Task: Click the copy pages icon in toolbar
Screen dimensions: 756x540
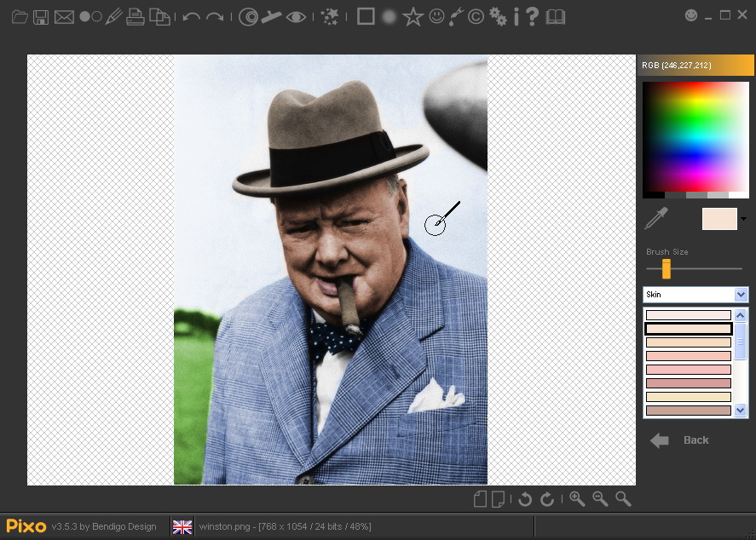Action: point(159,17)
